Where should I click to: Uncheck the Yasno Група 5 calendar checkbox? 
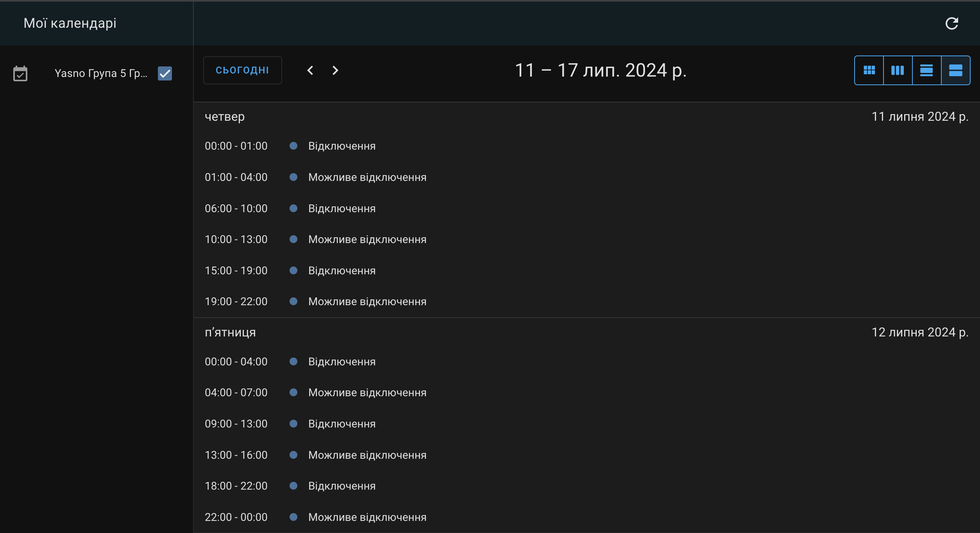[x=165, y=73]
